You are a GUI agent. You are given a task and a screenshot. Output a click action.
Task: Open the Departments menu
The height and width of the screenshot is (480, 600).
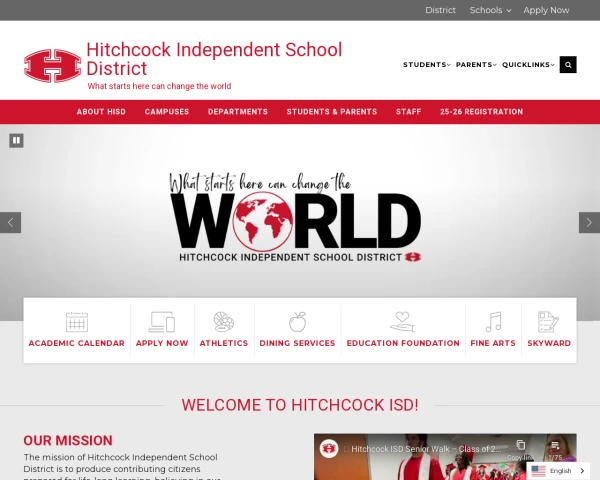(238, 112)
